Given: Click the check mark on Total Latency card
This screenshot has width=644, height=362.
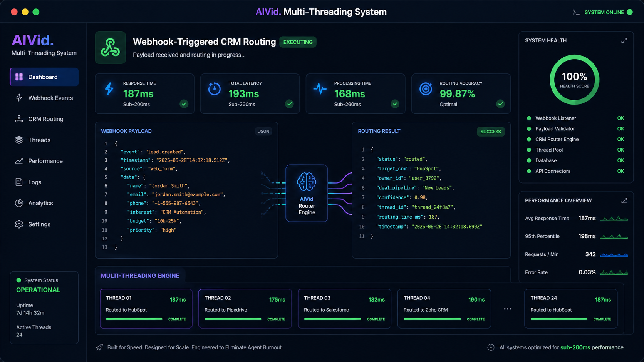Looking at the screenshot, I should (289, 104).
